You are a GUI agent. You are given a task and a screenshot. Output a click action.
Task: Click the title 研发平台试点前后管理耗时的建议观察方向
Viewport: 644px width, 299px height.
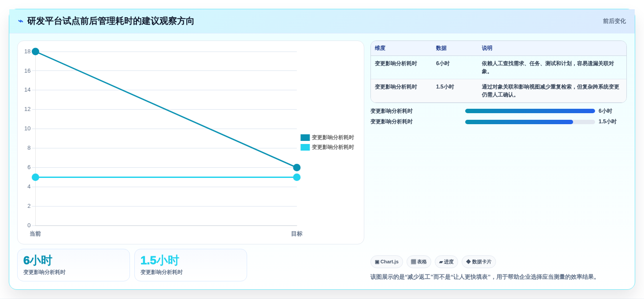pos(111,21)
